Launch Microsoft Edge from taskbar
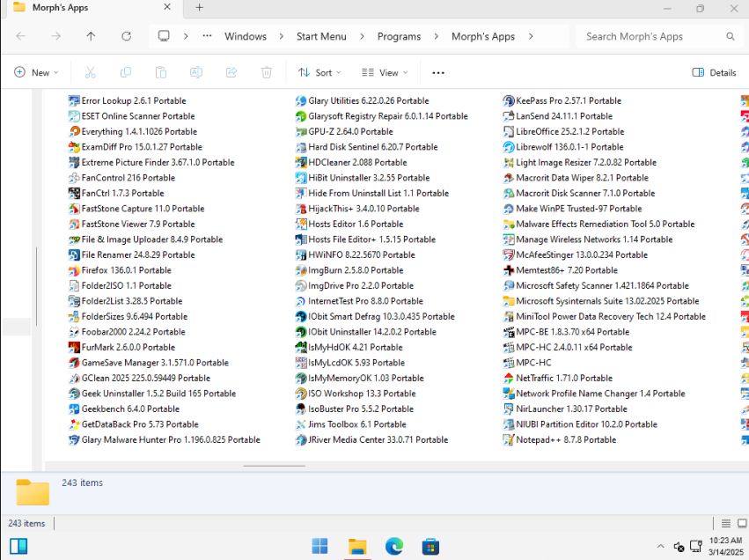 [x=394, y=546]
